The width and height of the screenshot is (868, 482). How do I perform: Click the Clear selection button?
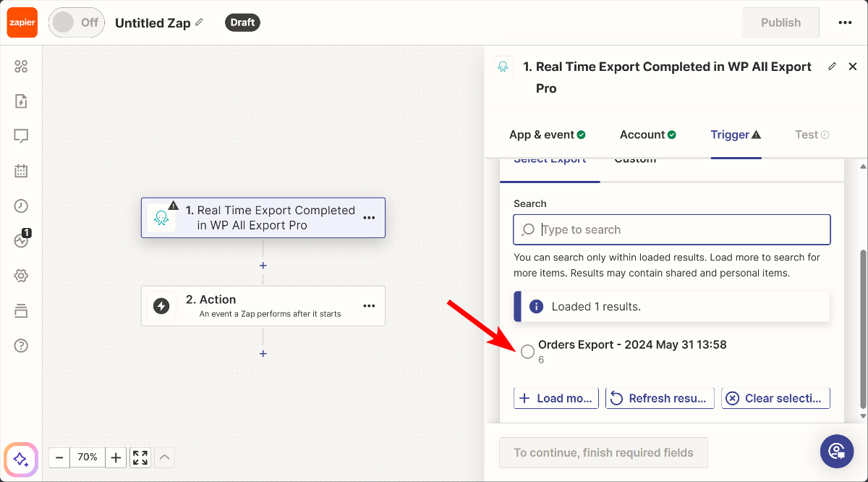coord(775,398)
